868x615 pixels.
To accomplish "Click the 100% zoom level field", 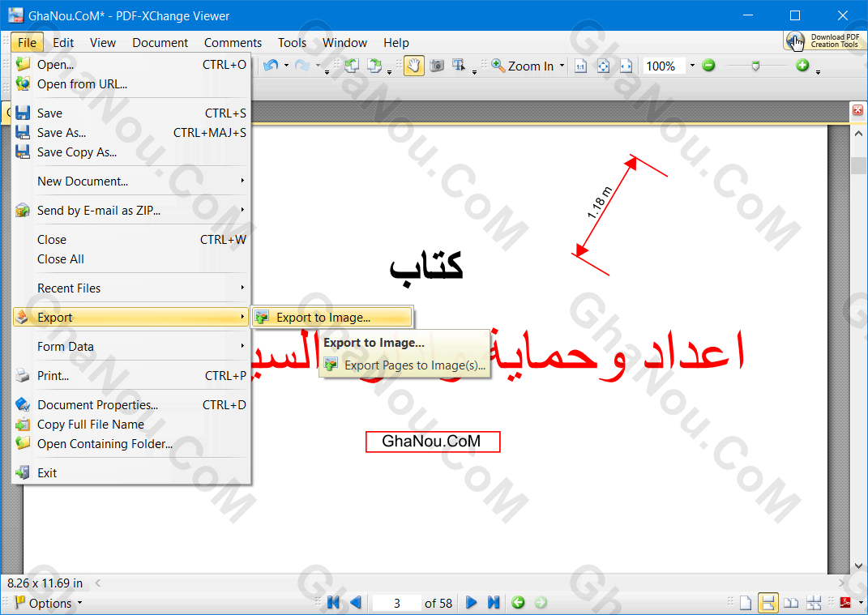I will click(664, 66).
